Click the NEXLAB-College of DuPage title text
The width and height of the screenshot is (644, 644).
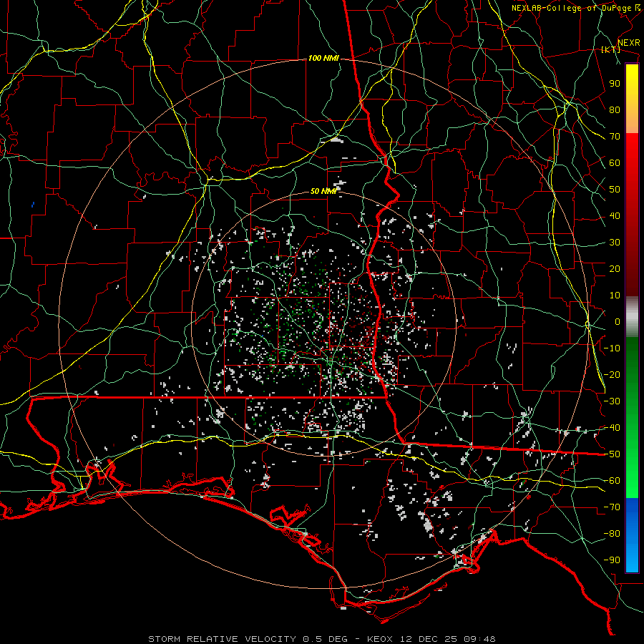pos(572,8)
